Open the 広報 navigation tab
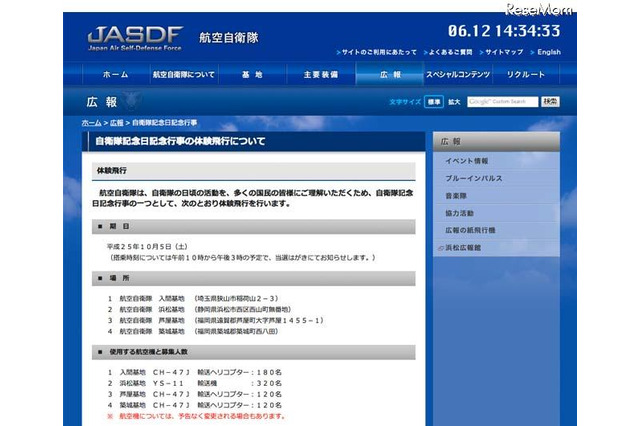This screenshot has height=426, width=640. 389,75
